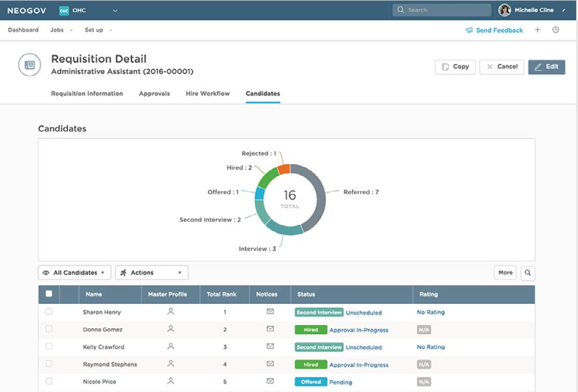Open the clock history icon
Image resolution: width=578 pixels, height=392 pixels.
556,30
